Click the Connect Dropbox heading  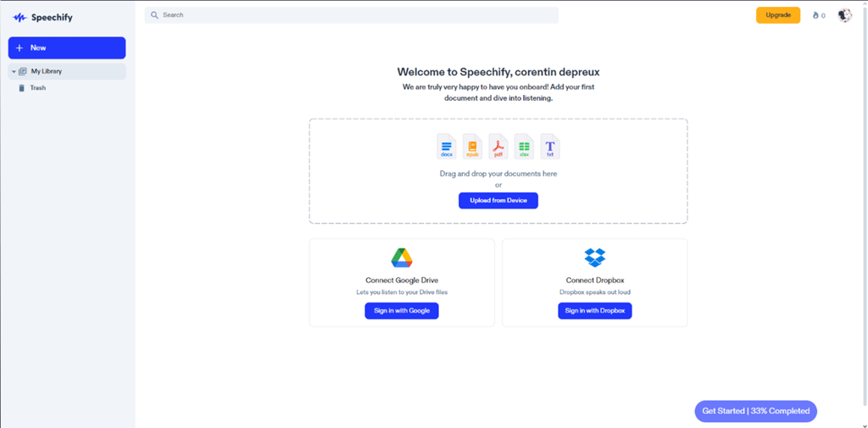point(595,281)
